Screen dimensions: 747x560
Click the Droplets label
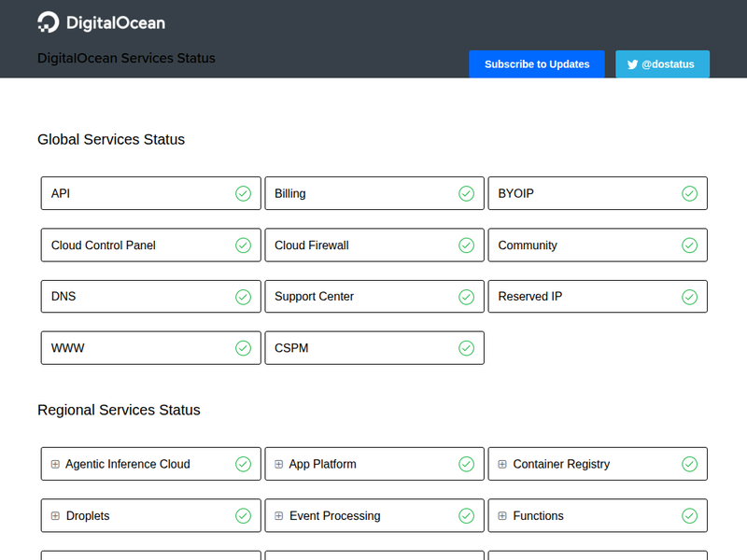click(x=88, y=516)
